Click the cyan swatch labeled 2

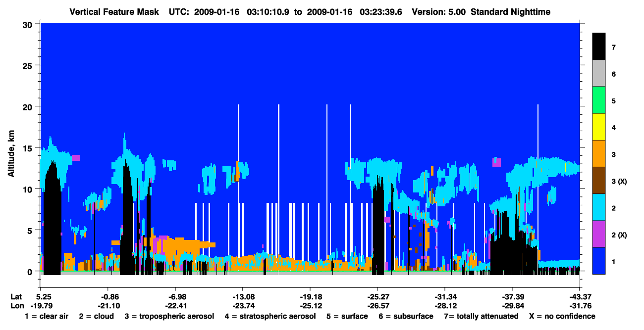click(x=599, y=207)
